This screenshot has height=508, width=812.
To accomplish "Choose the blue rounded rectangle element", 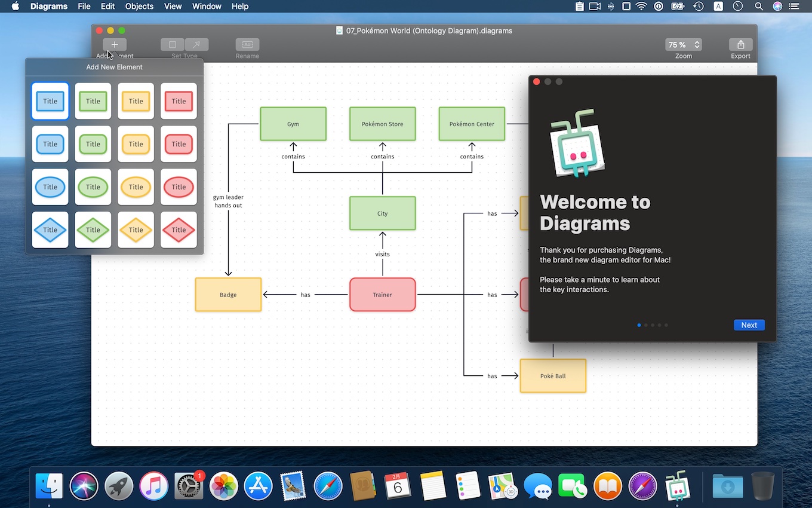I will click(50, 144).
